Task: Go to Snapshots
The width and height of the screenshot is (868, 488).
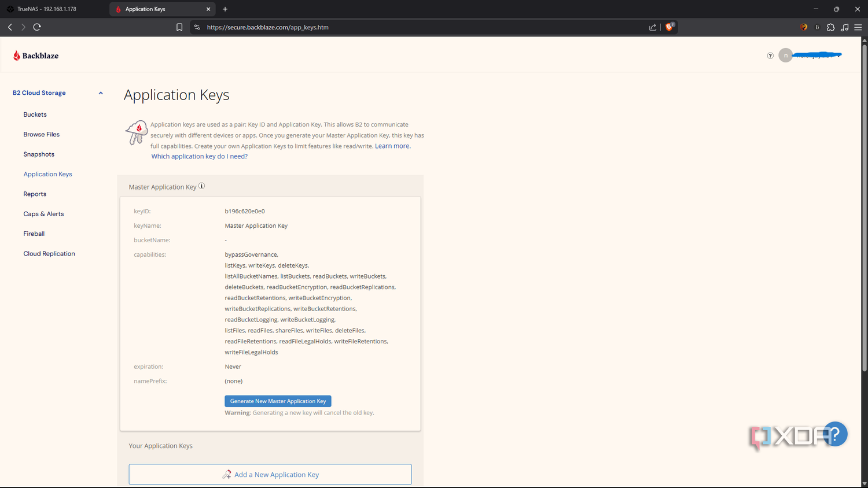Action: pyautogui.click(x=39, y=154)
